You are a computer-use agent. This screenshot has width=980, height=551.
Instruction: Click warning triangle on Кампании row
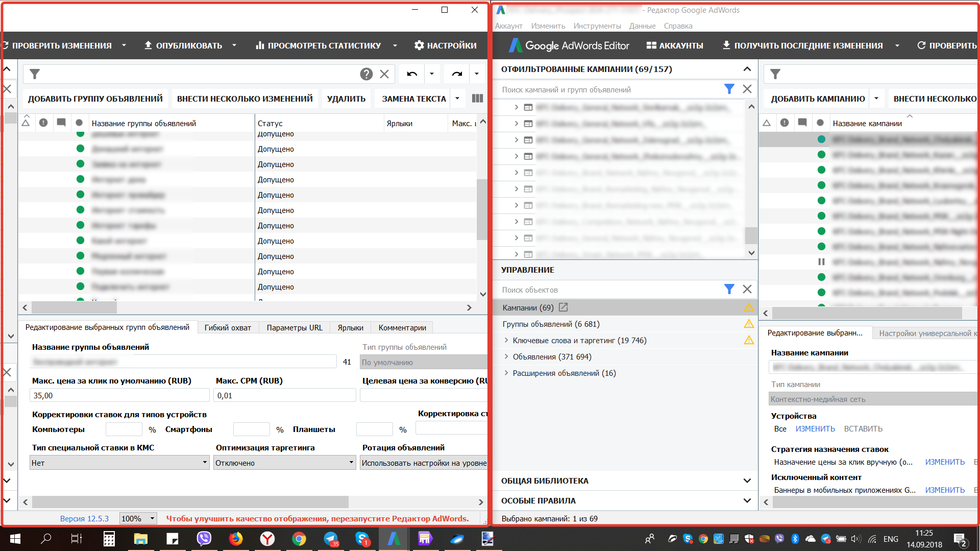[x=749, y=307]
